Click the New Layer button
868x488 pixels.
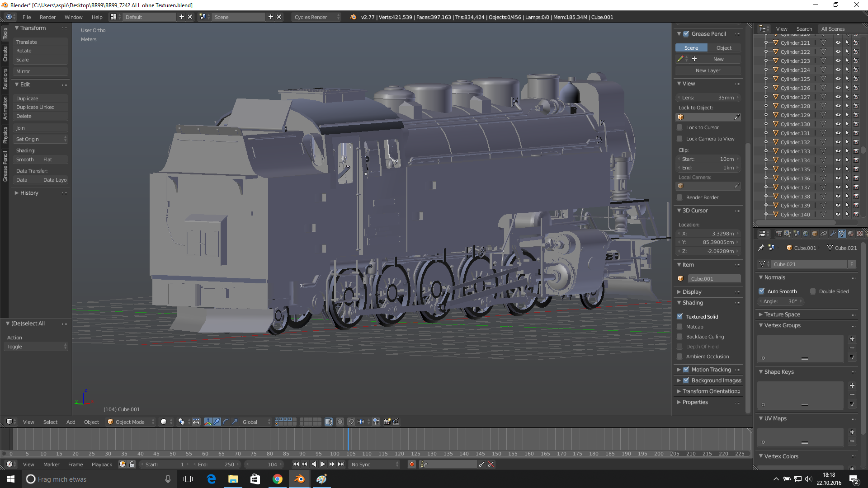click(708, 70)
